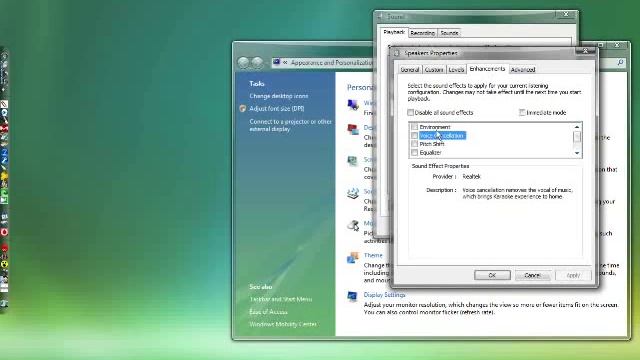The image size is (640, 360).
Task: Open Windows Mobility Center link
Action: click(x=283, y=324)
